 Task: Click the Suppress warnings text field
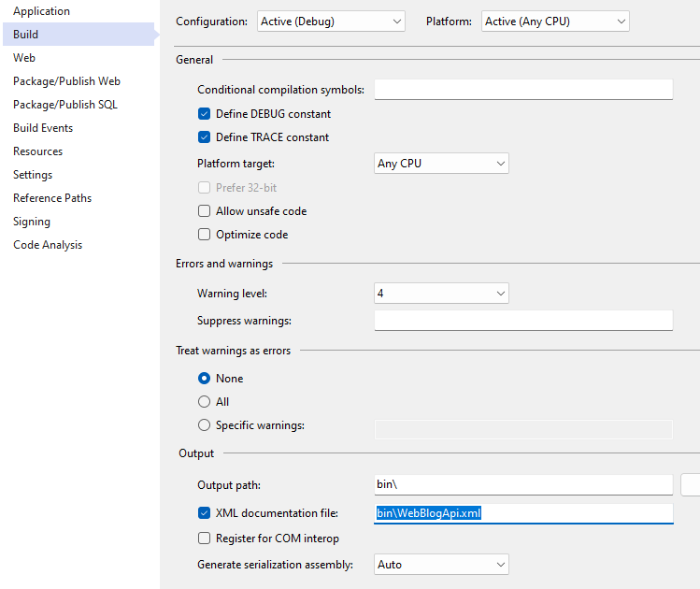(x=523, y=321)
